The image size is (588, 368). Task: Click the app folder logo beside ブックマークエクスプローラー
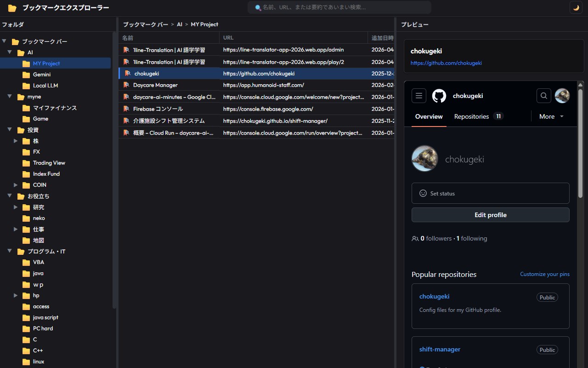point(12,8)
